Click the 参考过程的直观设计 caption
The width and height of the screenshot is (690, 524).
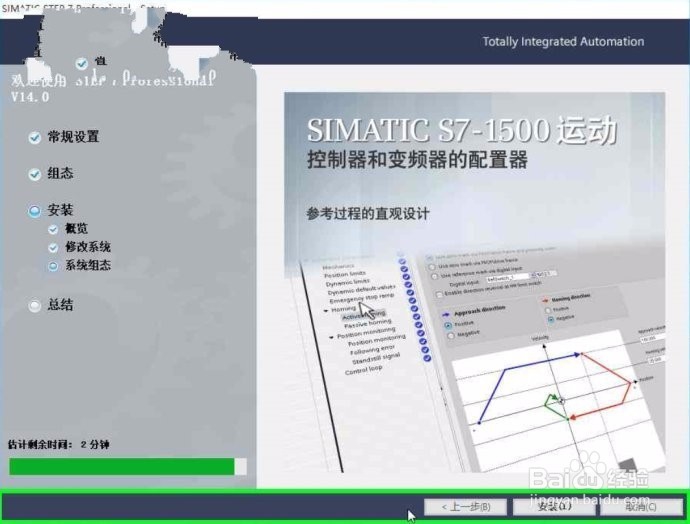pos(368,214)
